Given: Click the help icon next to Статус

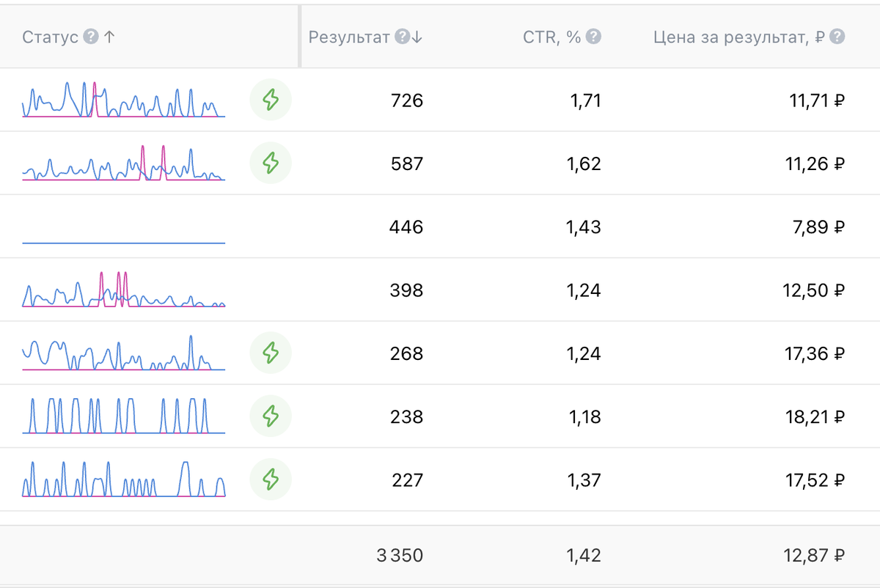Looking at the screenshot, I should point(90,37).
